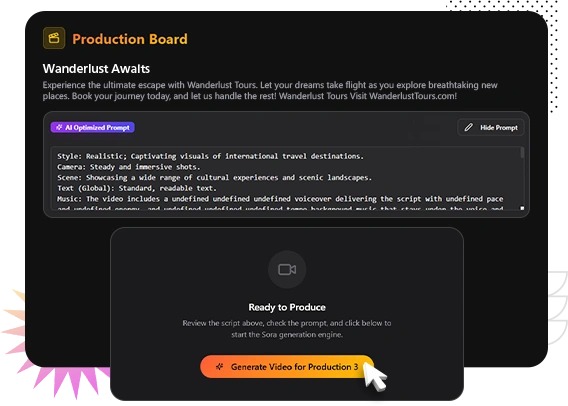Click the pencil icon beside Hide Prompt

click(x=469, y=127)
